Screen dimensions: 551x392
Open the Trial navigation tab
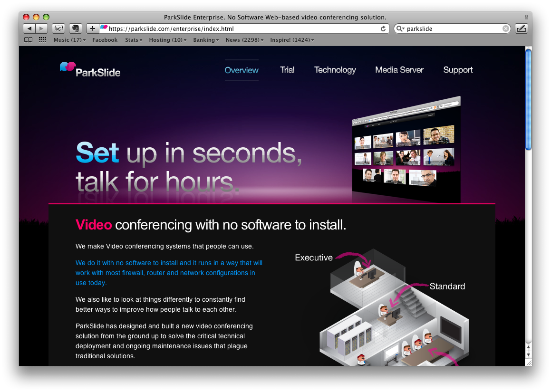pyautogui.click(x=287, y=70)
